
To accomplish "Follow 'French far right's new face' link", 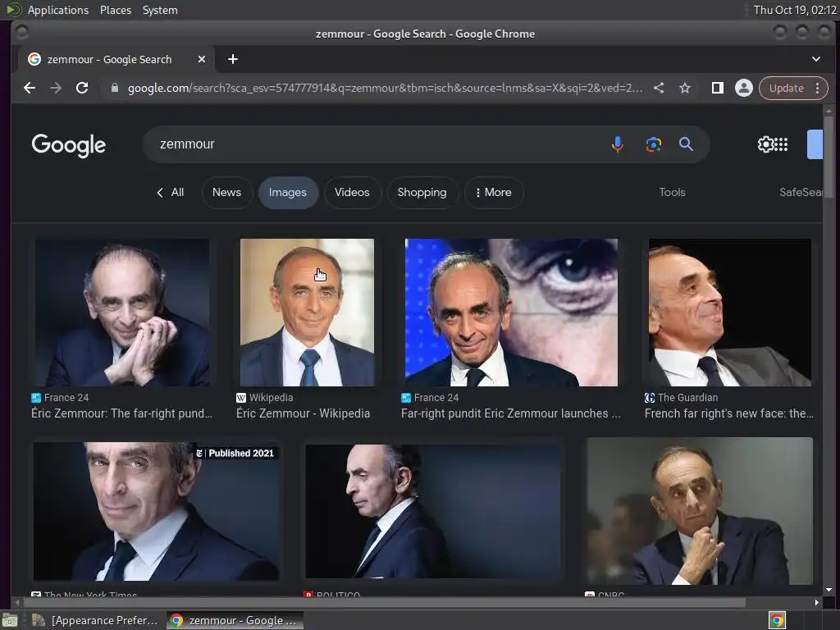I will pos(728,413).
